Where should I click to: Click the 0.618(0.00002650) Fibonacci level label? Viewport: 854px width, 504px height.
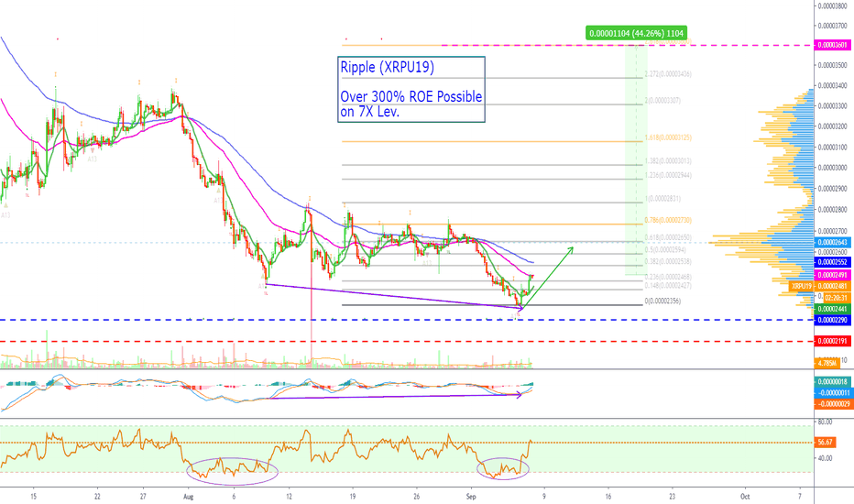pyautogui.click(x=668, y=237)
